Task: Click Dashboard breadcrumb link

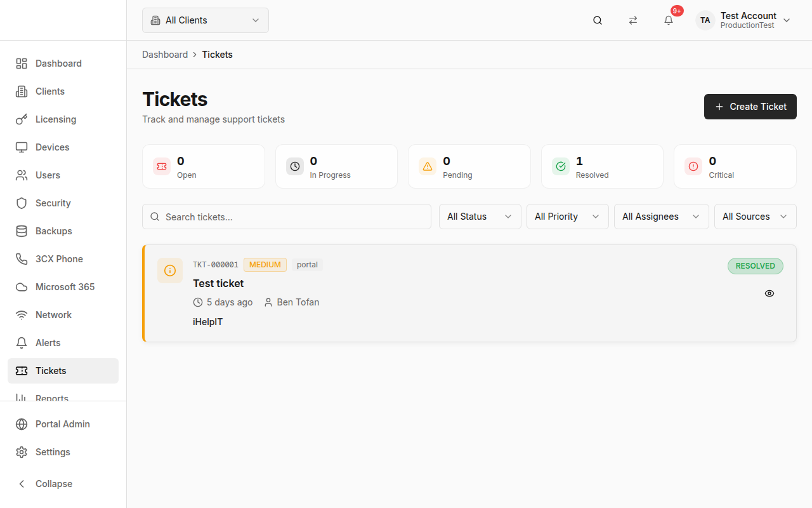Action: (165, 55)
